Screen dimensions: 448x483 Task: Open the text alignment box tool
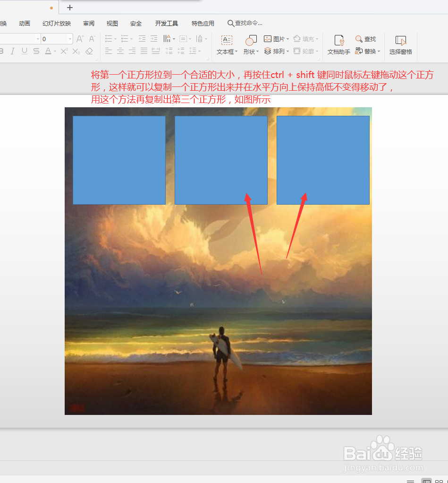tap(183, 39)
